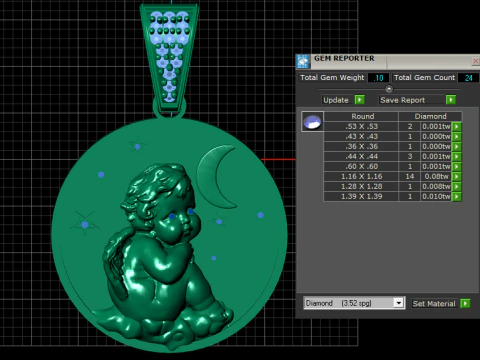Select the blue gem in the large left star
This screenshot has height=360, width=480.
(x=85, y=225)
